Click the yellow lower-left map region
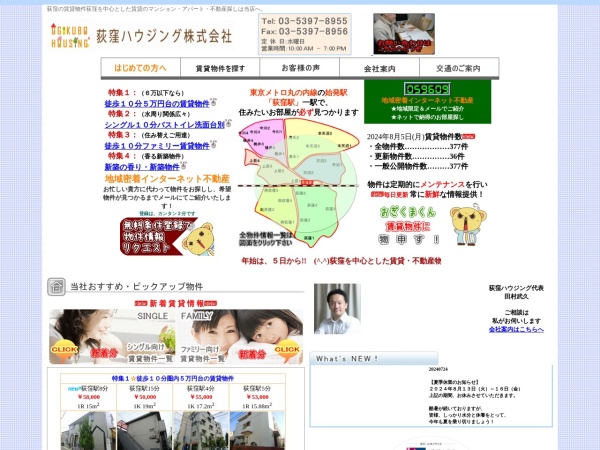Screen dimensions: 600x450 [x=276, y=207]
